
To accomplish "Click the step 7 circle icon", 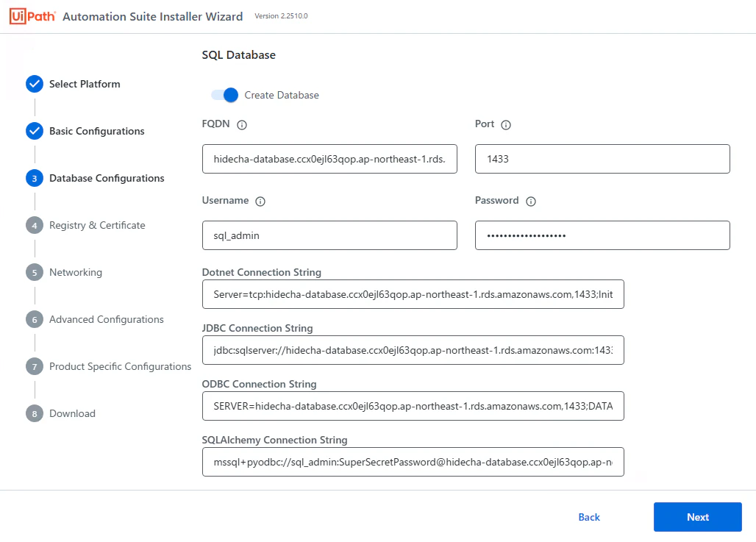I will [35, 366].
